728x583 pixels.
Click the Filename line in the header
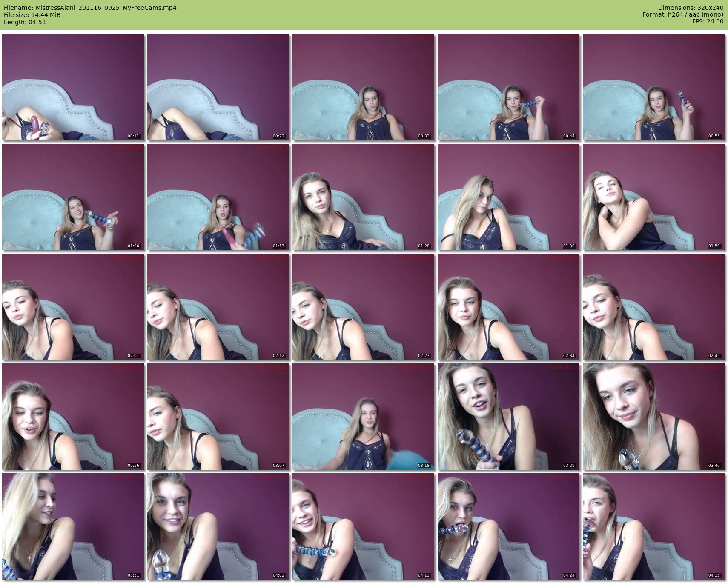tap(90, 8)
